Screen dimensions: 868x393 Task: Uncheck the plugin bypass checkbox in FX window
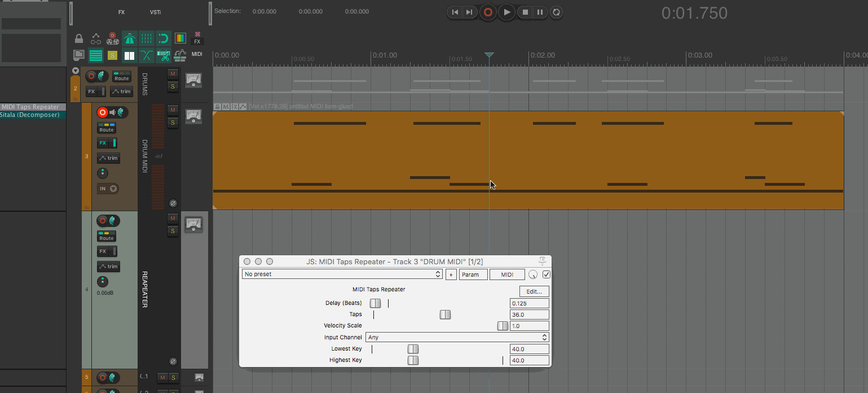pyautogui.click(x=546, y=274)
